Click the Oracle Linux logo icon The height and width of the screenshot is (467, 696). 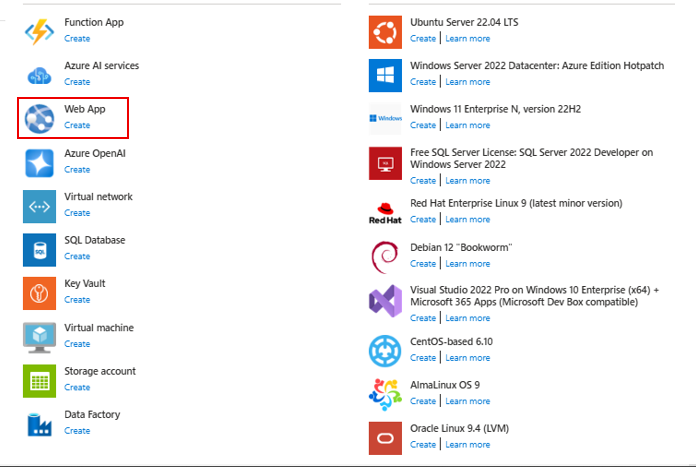[385, 438]
